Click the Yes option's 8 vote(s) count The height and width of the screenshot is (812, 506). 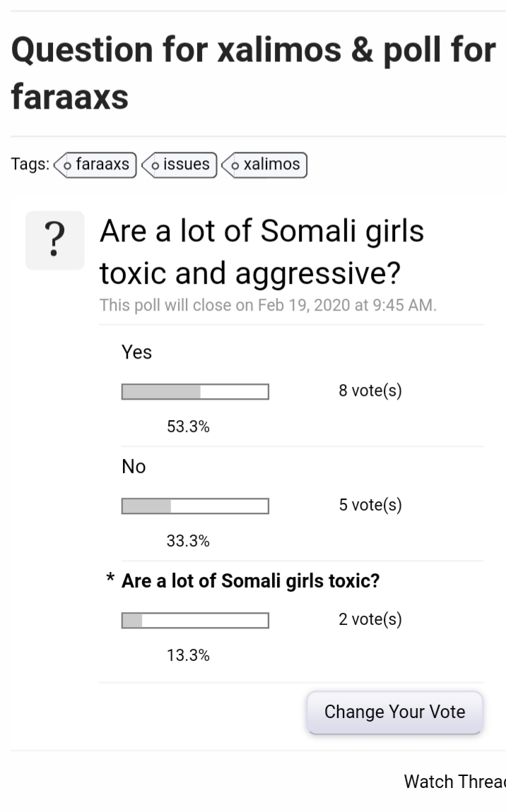(x=370, y=390)
